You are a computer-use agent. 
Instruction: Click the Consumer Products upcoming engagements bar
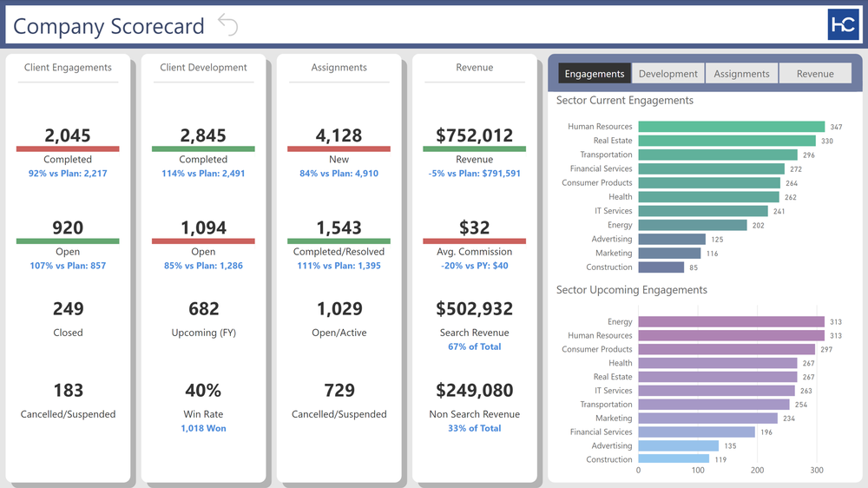tap(727, 350)
